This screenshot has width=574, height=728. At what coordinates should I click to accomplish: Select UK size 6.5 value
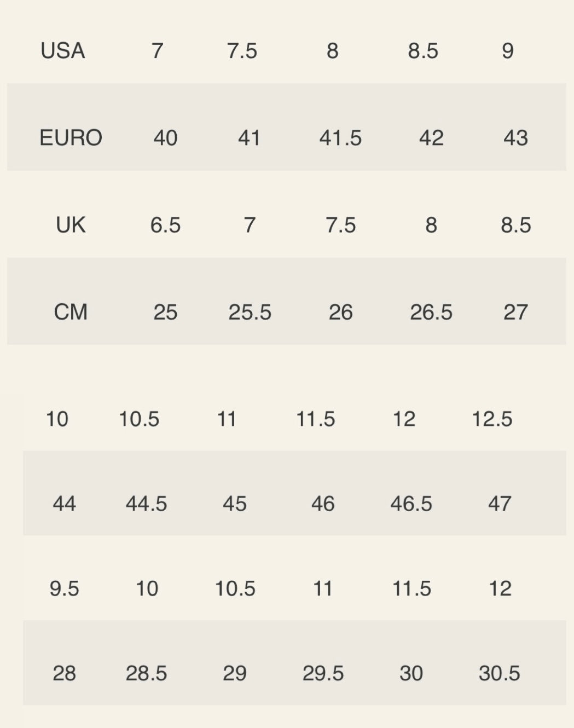point(165,225)
